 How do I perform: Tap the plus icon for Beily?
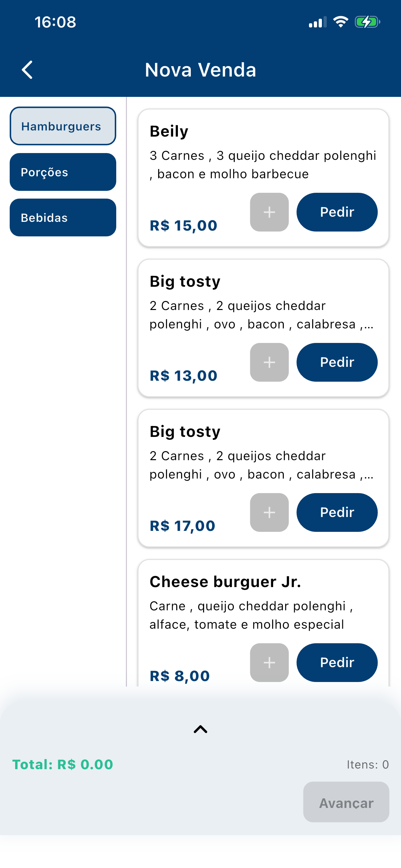[269, 212]
